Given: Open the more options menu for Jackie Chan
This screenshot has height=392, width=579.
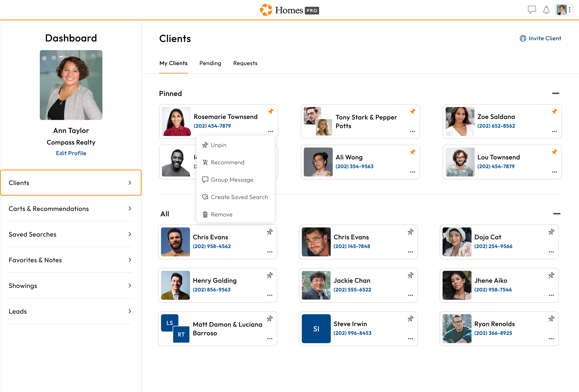Looking at the screenshot, I should tap(411, 295).
